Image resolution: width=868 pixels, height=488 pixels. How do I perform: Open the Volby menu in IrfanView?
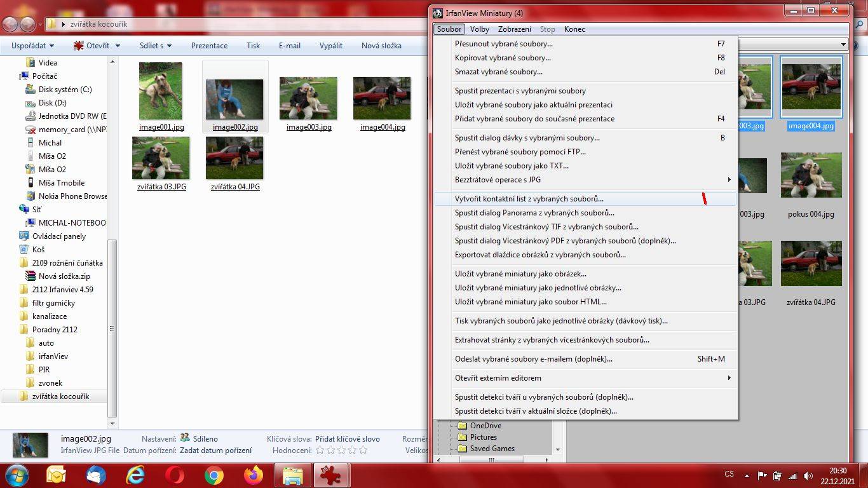[480, 29]
